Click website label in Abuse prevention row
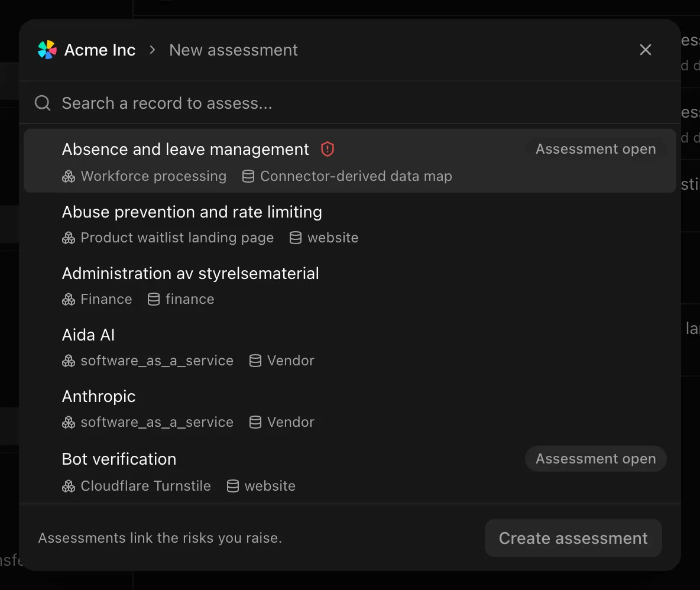 click(x=333, y=238)
